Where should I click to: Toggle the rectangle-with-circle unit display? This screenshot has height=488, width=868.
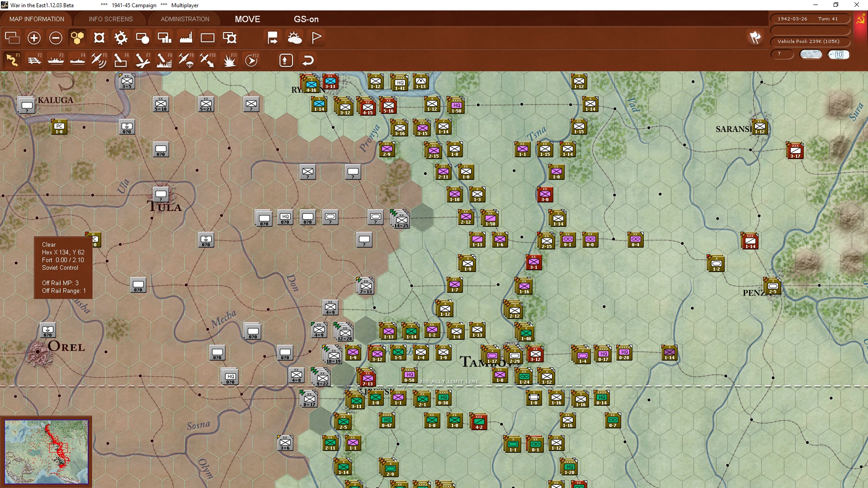[x=142, y=38]
